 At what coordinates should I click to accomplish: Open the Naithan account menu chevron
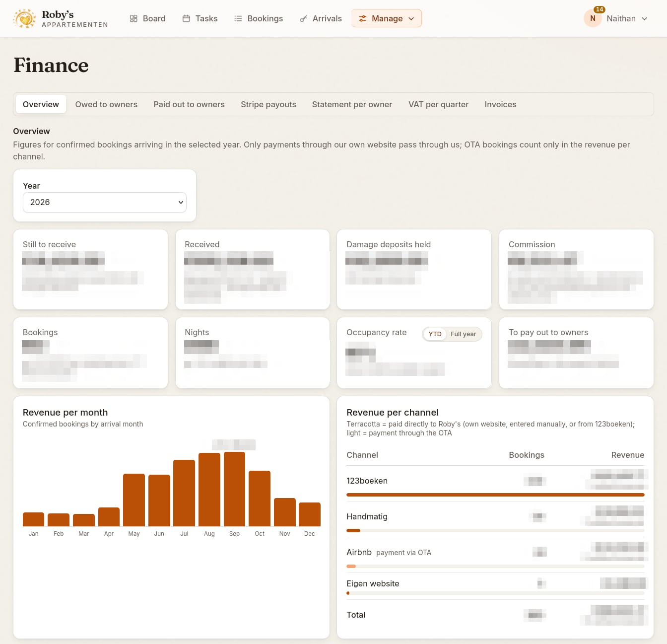[644, 18]
